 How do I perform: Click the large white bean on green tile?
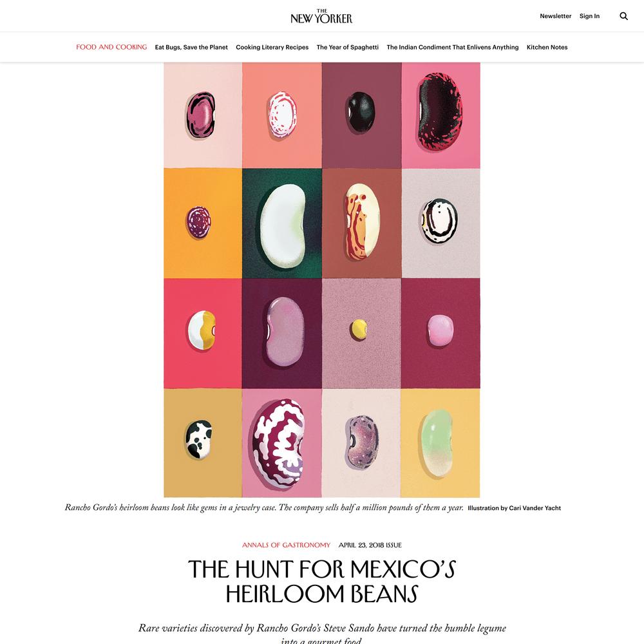click(283, 225)
